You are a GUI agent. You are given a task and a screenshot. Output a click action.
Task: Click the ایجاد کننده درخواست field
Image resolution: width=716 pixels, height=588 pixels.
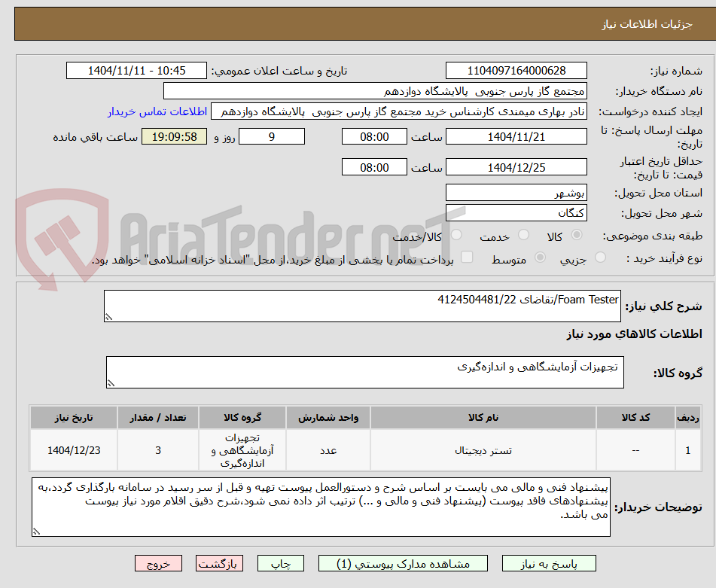click(x=398, y=112)
